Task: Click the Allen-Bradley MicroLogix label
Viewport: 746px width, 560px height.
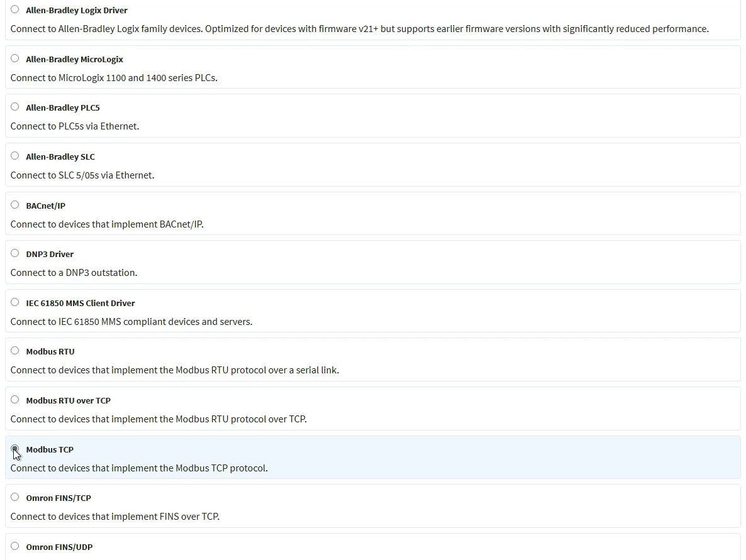Action: coord(74,60)
